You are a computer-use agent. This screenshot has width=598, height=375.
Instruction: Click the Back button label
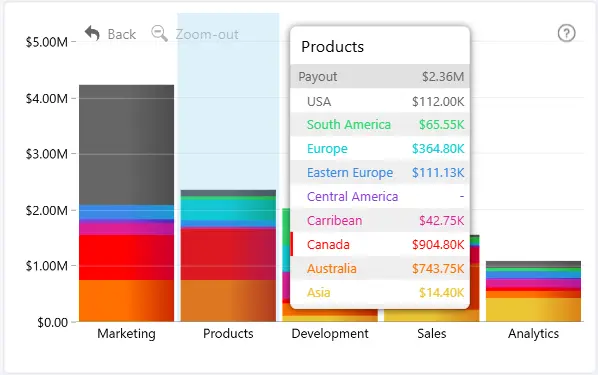[122, 34]
